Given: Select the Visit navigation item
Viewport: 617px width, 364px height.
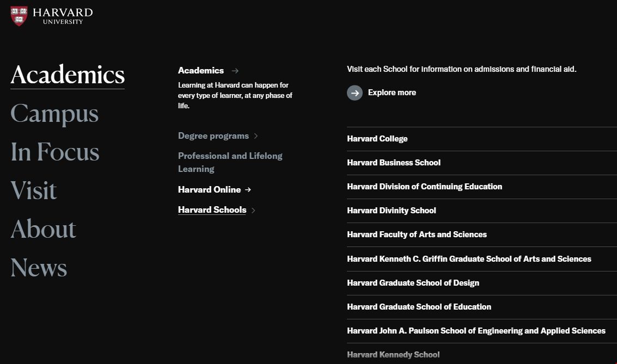Looking at the screenshot, I should pos(34,191).
